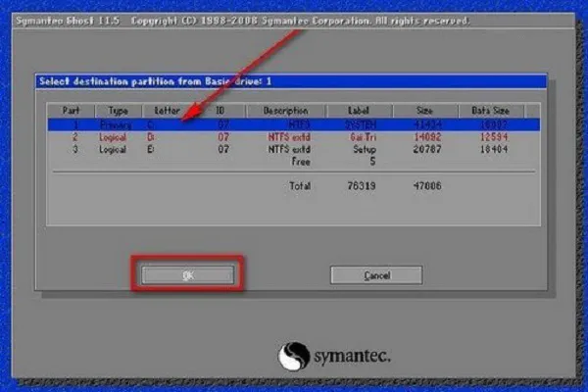Viewport: 588px width, 392px height.
Task: Click the OK button
Action: tap(187, 275)
